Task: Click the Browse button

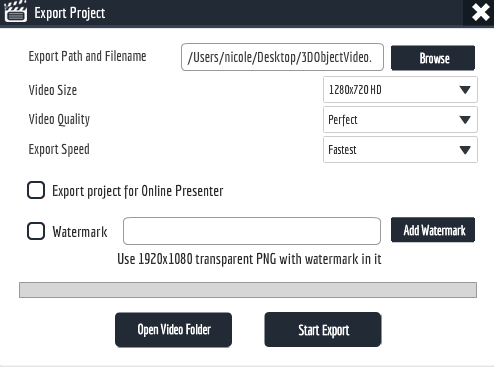Action: coord(433,58)
